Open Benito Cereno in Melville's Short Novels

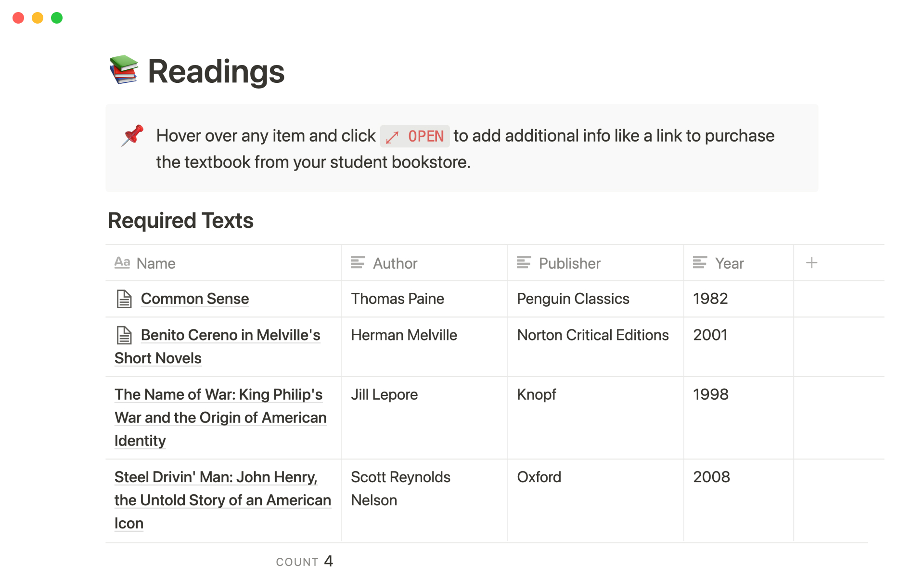pyautogui.click(x=230, y=335)
